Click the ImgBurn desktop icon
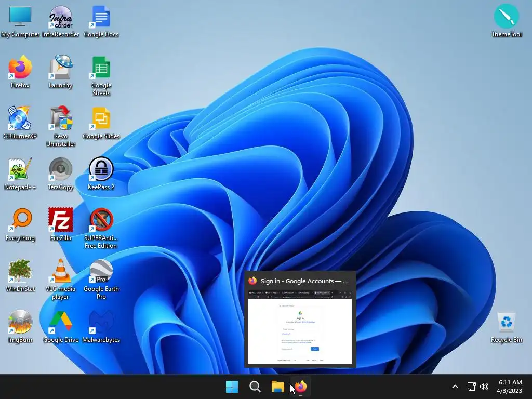This screenshot has height=399, width=532. 20,326
